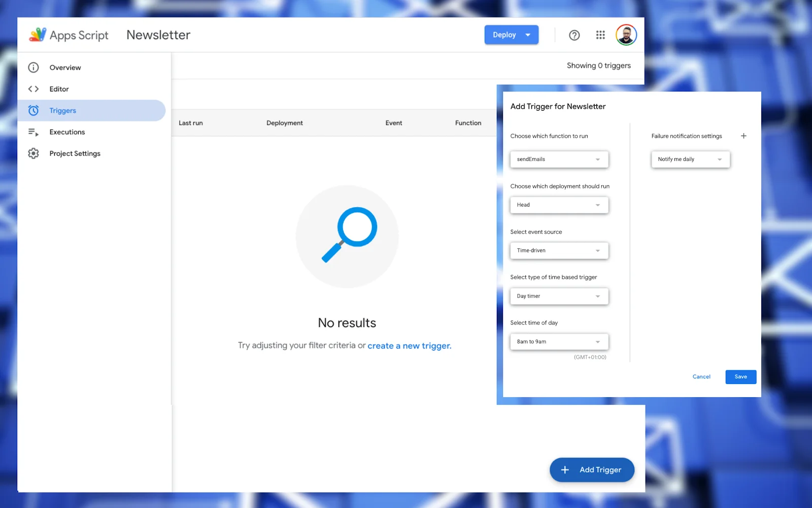This screenshot has height=508, width=812.
Task: Click the Help question mark icon
Action: (574, 35)
